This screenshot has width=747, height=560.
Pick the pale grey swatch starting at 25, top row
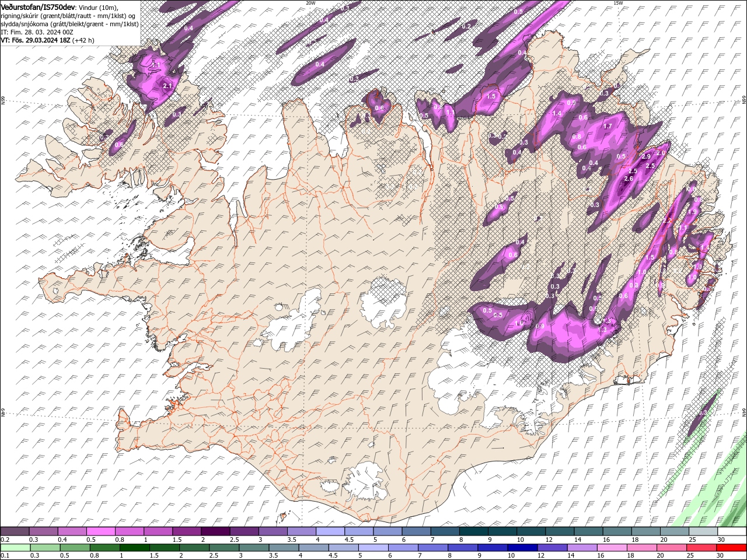click(703, 531)
